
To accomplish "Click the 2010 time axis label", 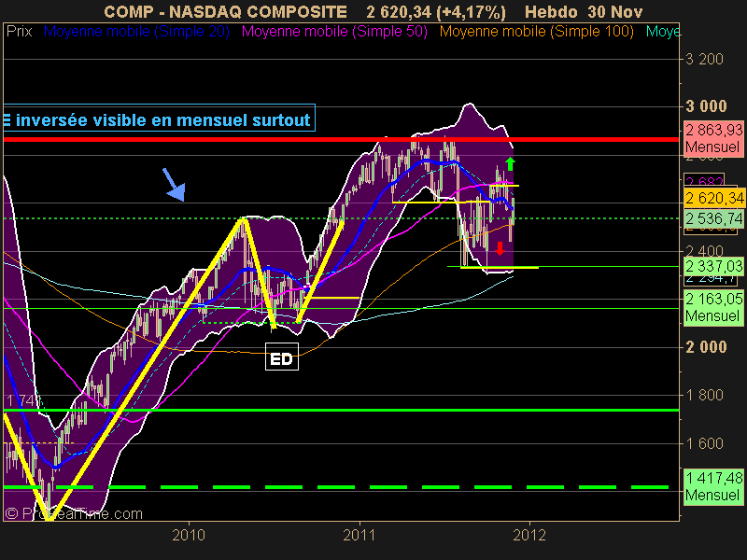I will pyautogui.click(x=189, y=535).
